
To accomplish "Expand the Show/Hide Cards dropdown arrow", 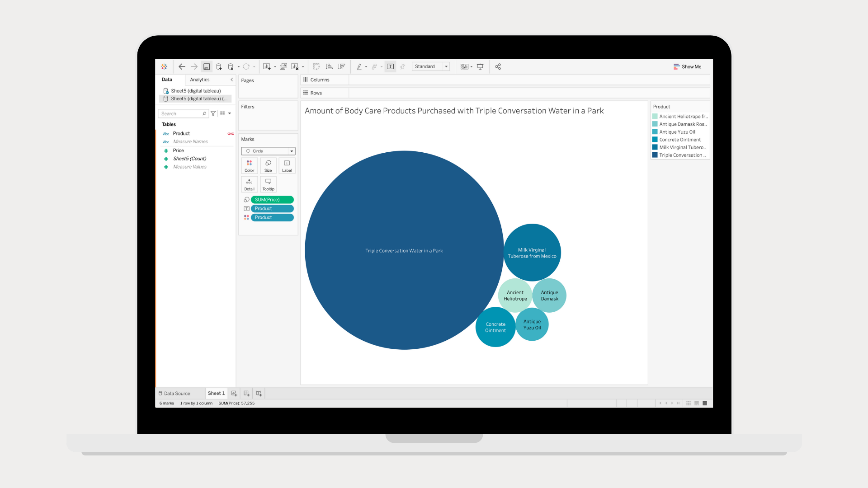I will pyautogui.click(x=472, y=67).
